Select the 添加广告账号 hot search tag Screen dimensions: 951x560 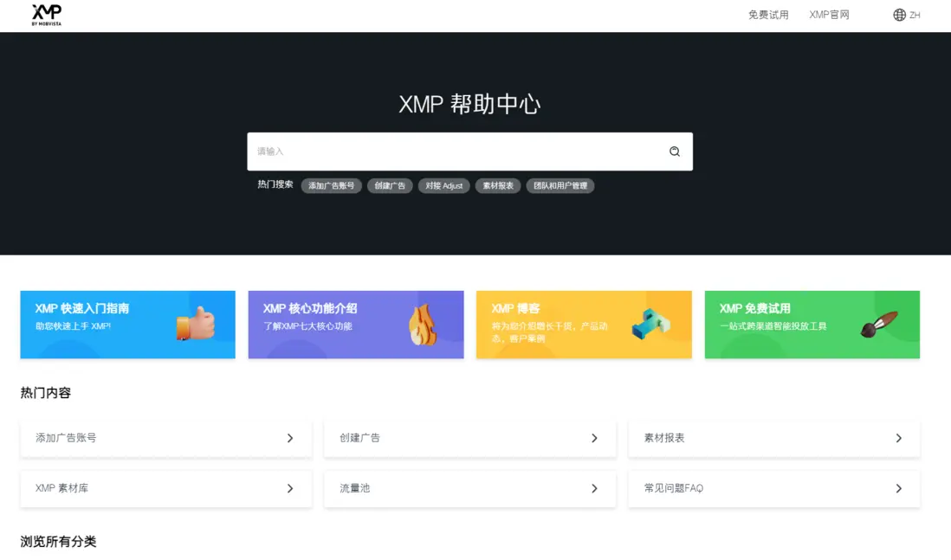[331, 185]
